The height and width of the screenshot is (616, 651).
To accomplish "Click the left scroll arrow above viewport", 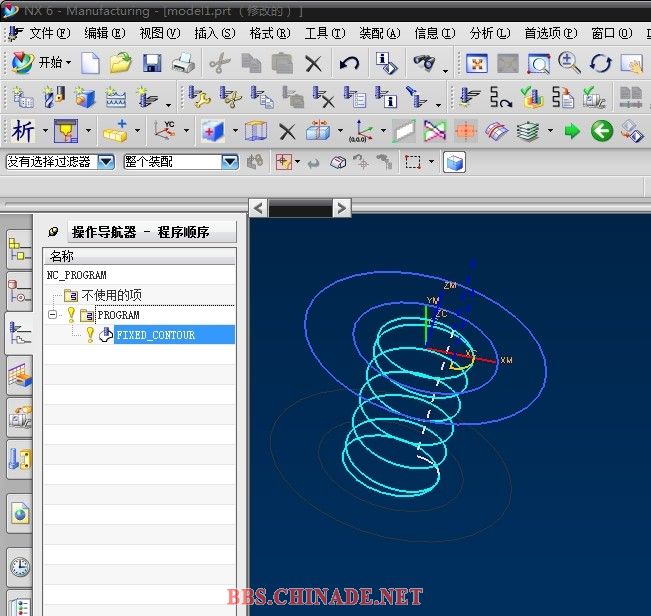I will pyautogui.click(x=258, y=208).
